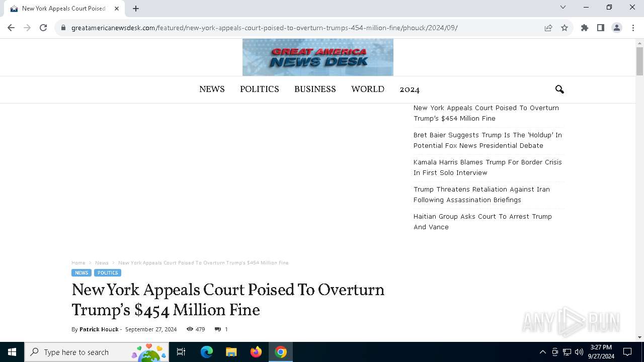Share this page icon

[548, 28]
